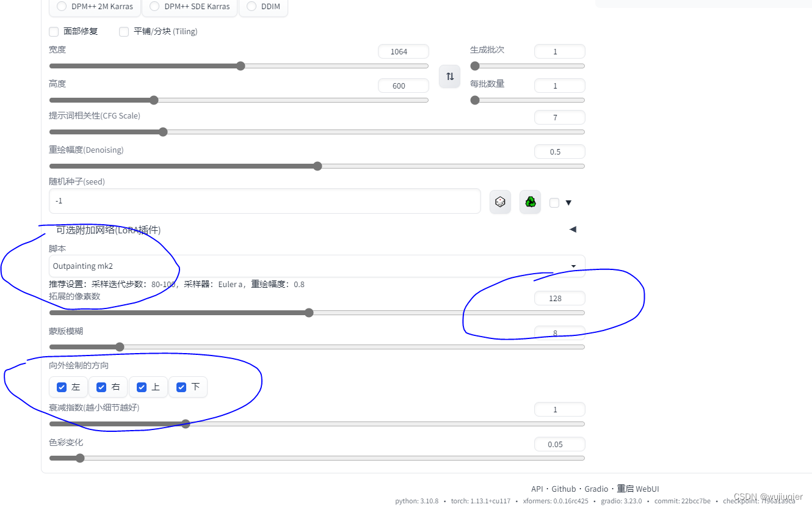Click the 色彩变化 field showing 0.05

(x=559, y=444)
